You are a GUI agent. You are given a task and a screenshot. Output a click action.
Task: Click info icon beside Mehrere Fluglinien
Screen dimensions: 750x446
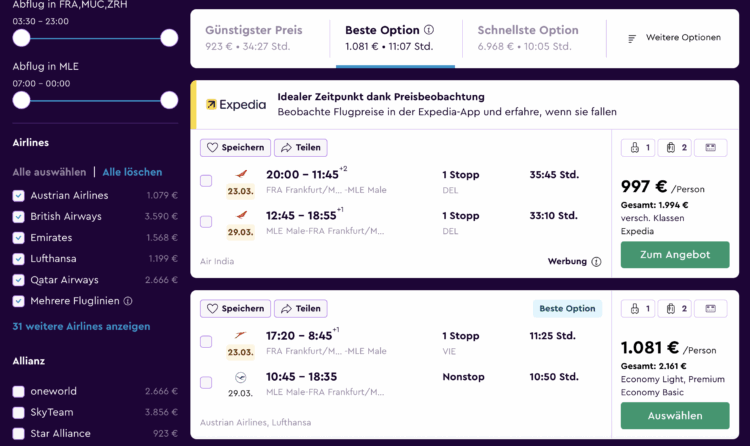[128, 301]
